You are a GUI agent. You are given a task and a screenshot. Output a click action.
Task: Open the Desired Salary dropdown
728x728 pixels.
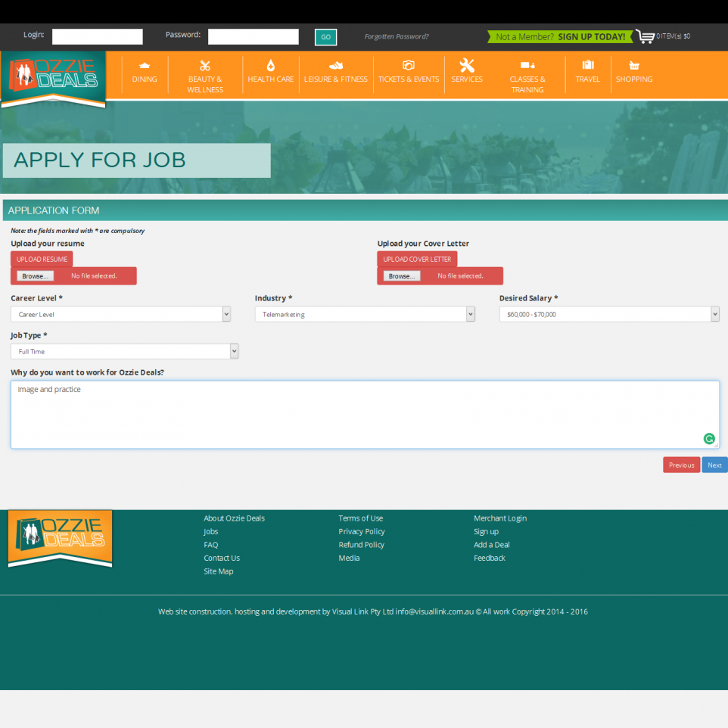pyautogui.click(x=609, y=314)
